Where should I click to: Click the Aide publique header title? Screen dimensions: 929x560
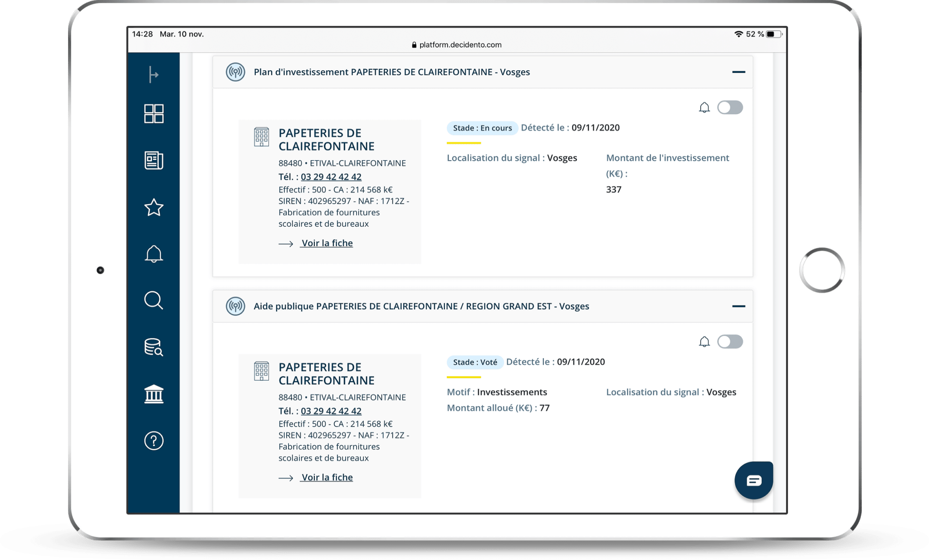point(421,306)
